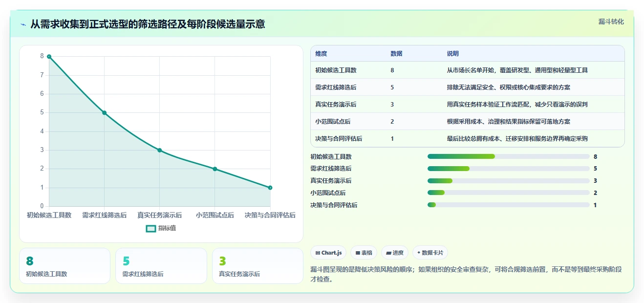Click the progress bar for 需求红线筛选后

(x=508, y=169)
